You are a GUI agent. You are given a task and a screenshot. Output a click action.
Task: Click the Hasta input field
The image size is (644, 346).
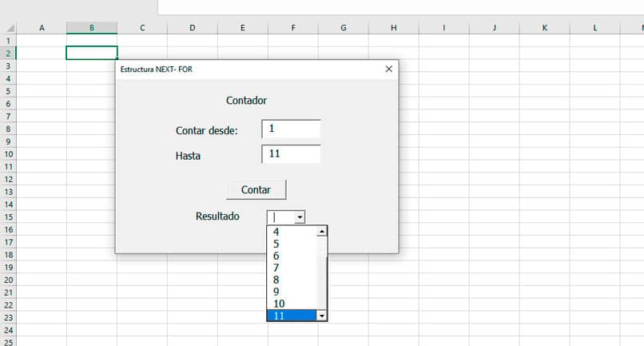point(291,154)
